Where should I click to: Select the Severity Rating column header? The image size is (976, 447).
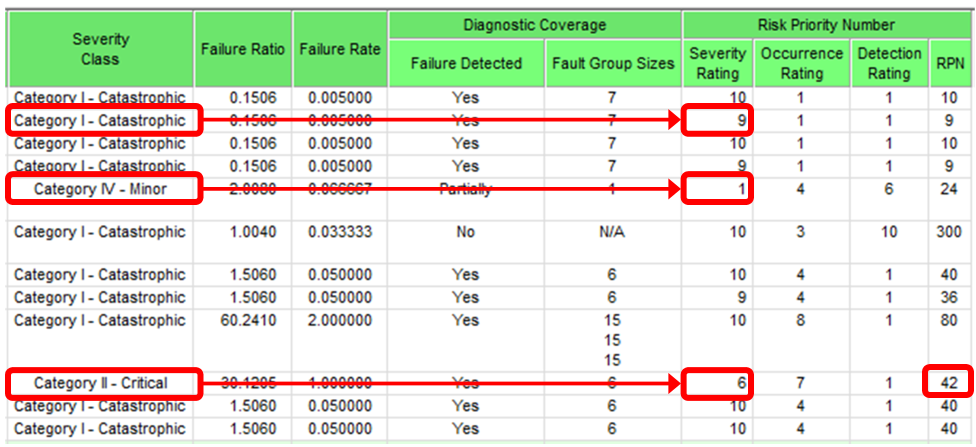(x=717, y=63)
